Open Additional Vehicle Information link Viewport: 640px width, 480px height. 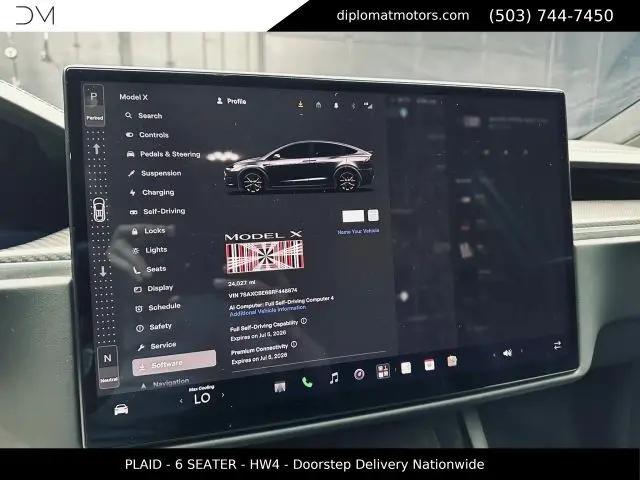click(267, 311)
